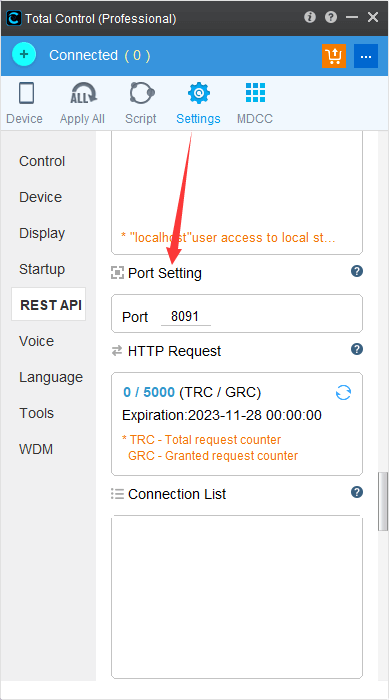Click the Connected (0) status text
This screenshot has height=700, width=389.
click(x=100, y=55)
